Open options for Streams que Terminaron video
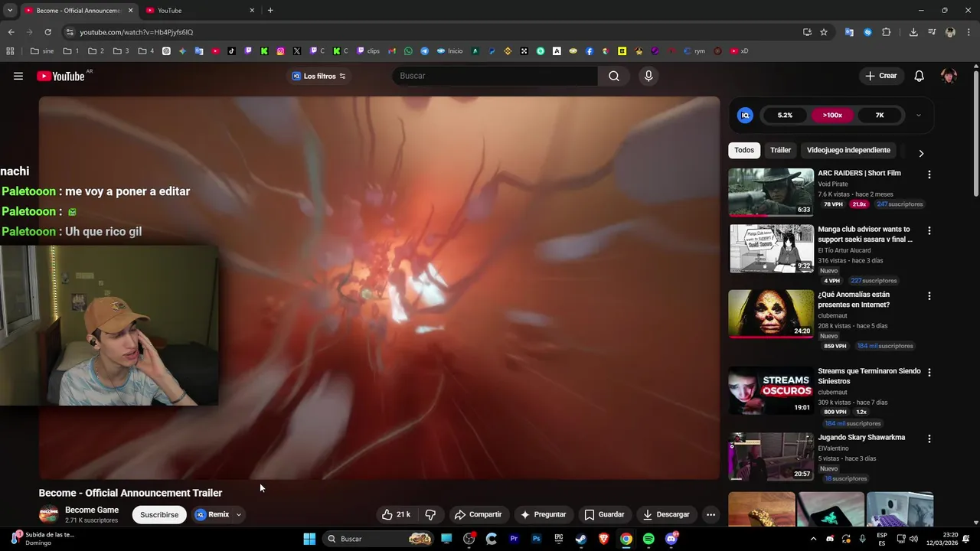980x551 pixels. point(929,372)
